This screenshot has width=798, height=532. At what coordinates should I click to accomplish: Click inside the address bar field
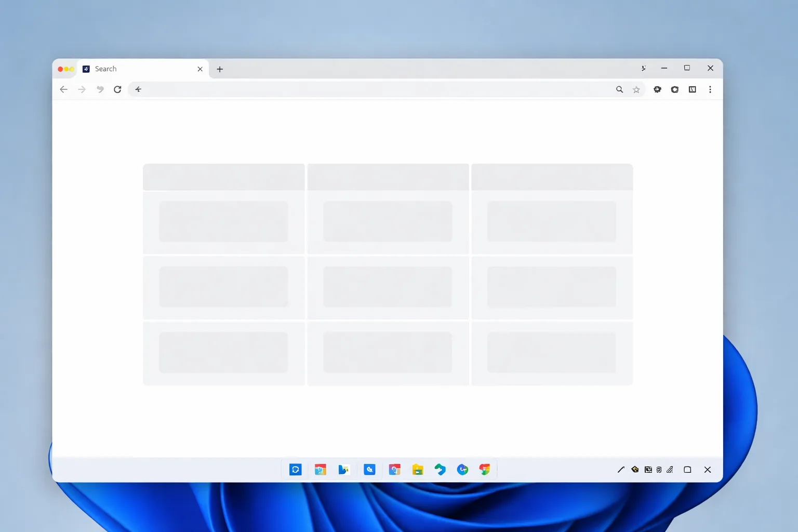pyautogui.click(x=374, y=89)
